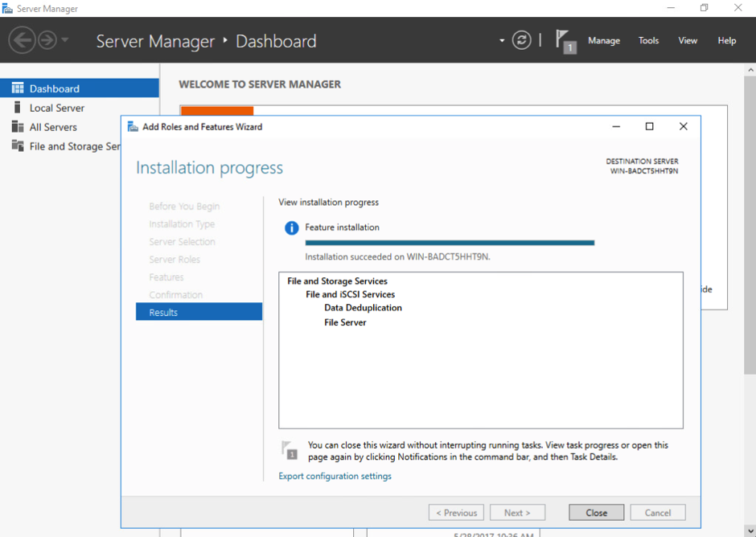Restore down the Server Manager window
Screen dimensions: 756x537
704,8
